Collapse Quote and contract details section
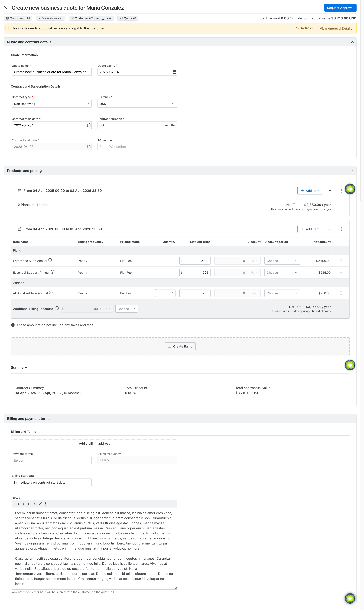The image size is (364, 610). pyautogui.click(x=352, y=42)
